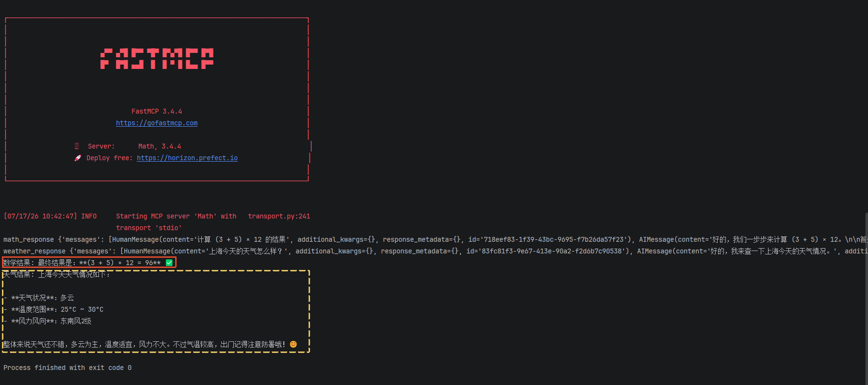Viewport: 868px width, 385px height.
Task: Click the "transport 'stdio'" log line
Action: click(149, 228)
